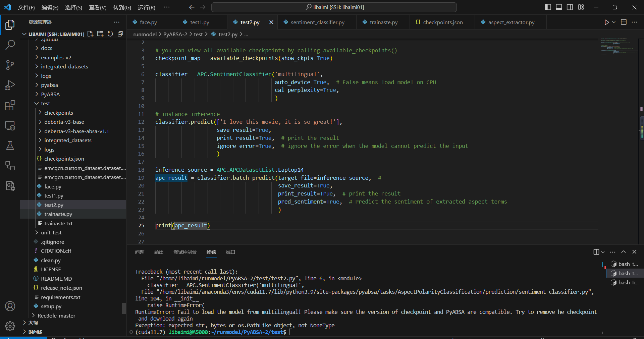Maximize the terminal panel

tap(624, 252)
